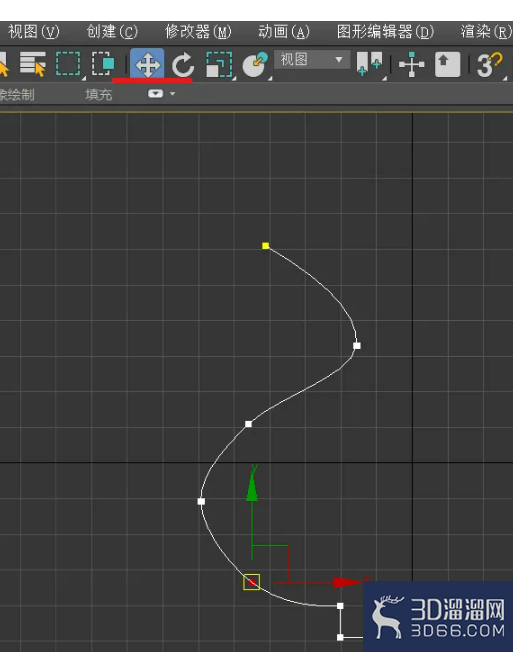Click the red X axis arrow of the move gizmo
513x652 pixels.
(x=346, y=582)
